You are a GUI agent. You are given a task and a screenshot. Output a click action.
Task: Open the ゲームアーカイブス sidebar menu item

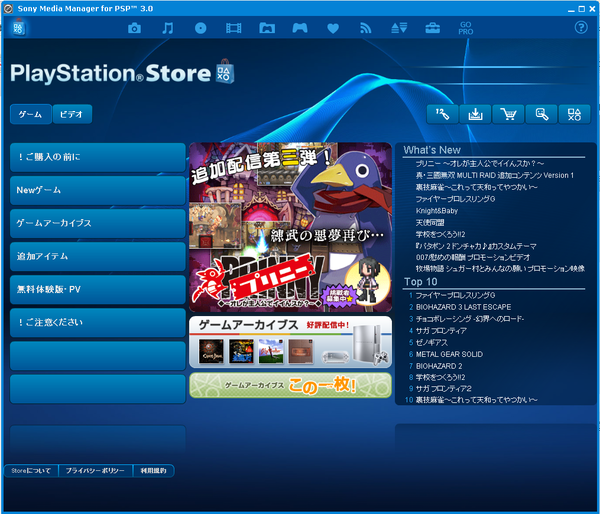pos(98,223)
